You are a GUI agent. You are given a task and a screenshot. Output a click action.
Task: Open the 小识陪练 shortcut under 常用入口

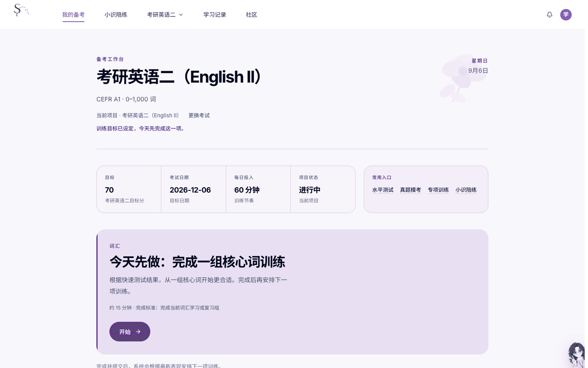click(x=466, y=190)
